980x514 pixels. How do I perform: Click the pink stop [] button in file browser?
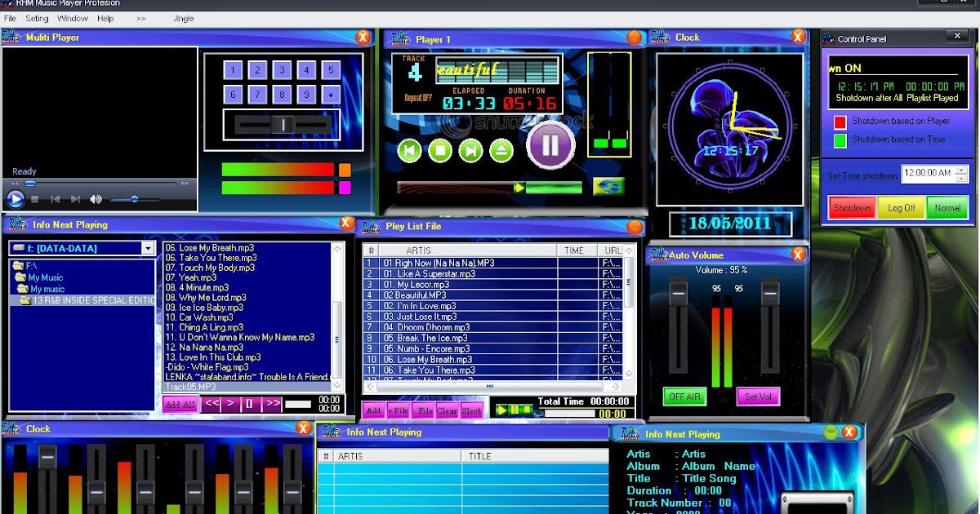[x=251, y=403]
